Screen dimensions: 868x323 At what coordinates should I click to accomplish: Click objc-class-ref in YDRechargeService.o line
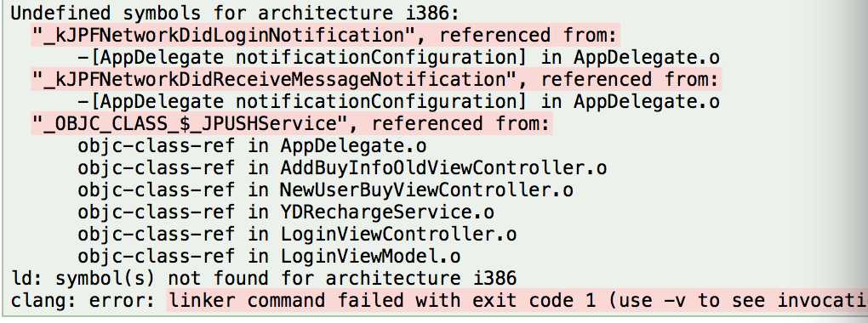[x=286, y=212]
